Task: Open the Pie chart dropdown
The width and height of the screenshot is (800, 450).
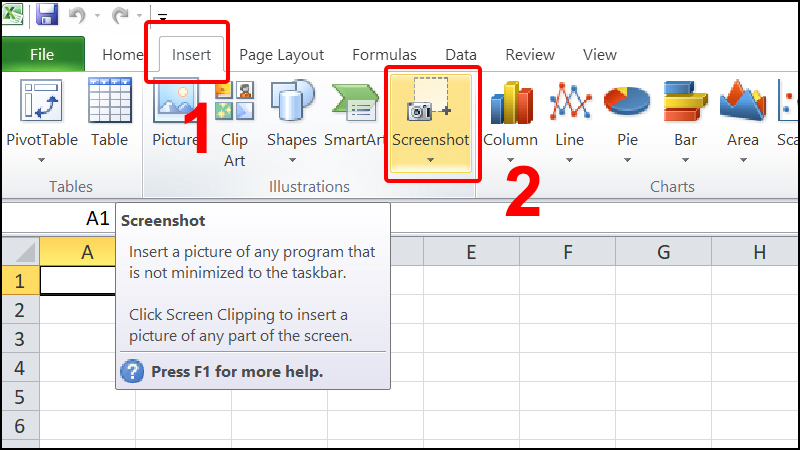Action: [x=627, y=158]
